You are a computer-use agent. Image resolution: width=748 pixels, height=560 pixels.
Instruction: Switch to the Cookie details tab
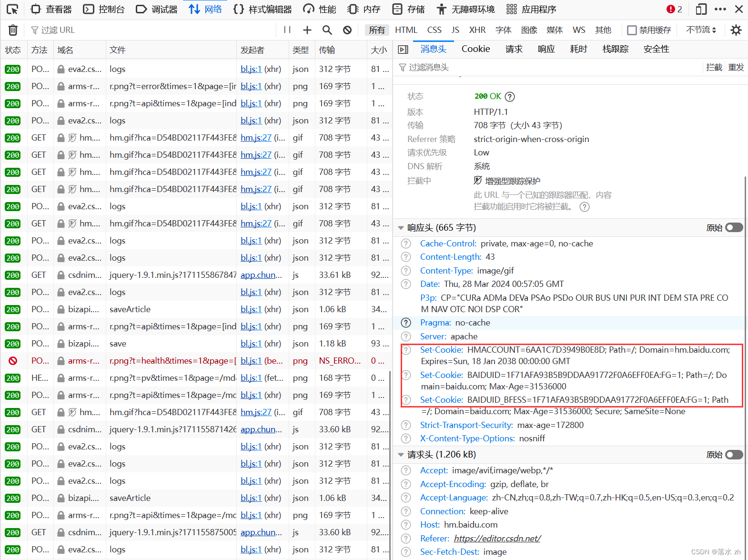click(x=475, y=49)
